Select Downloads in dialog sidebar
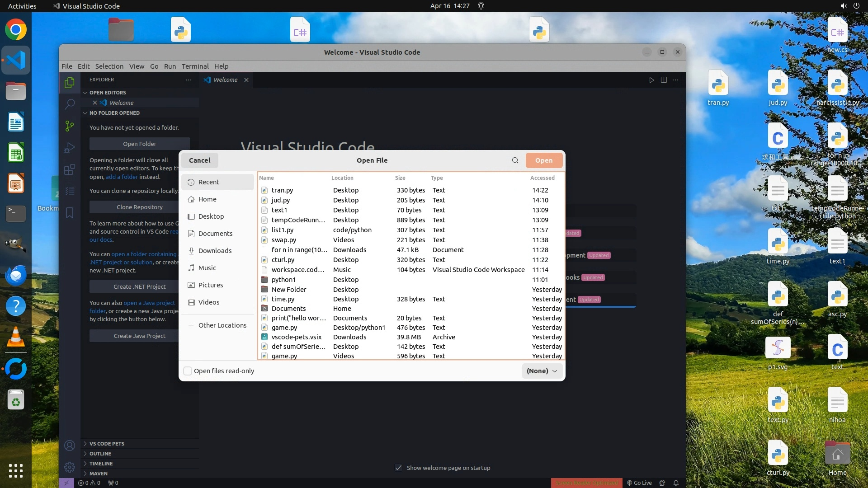 click(x=215, y=251)
